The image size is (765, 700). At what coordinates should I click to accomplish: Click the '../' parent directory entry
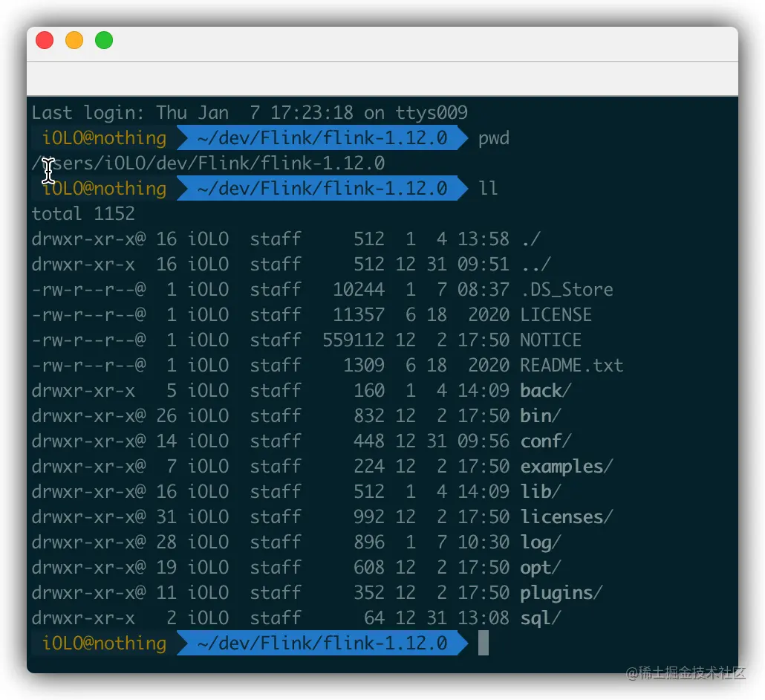click(x=535, y=265)
